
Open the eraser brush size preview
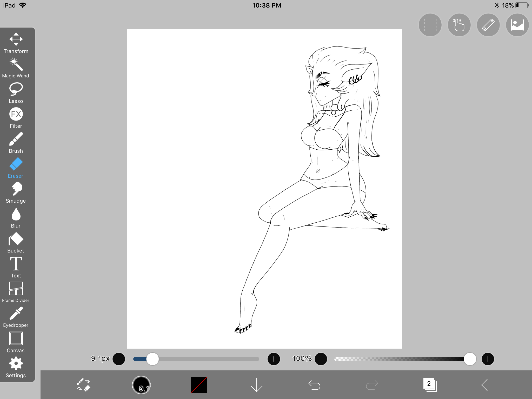[141, 385]
